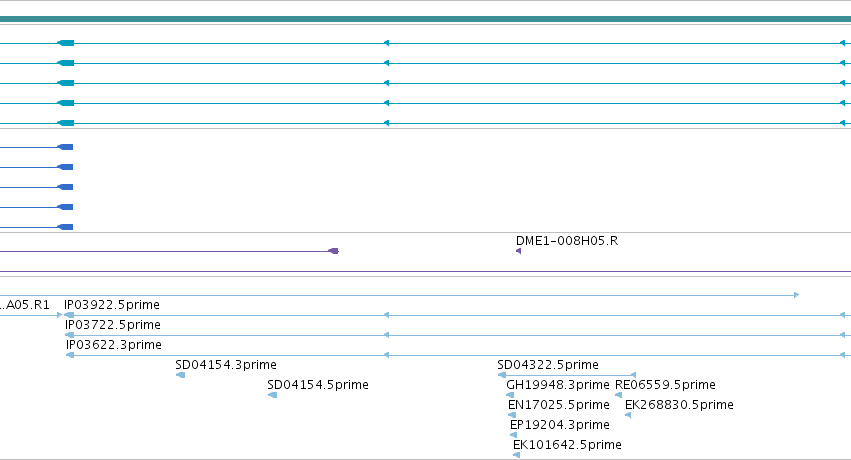Select the SD04154.3prime label
851x460 pixels.
[226, 365]
